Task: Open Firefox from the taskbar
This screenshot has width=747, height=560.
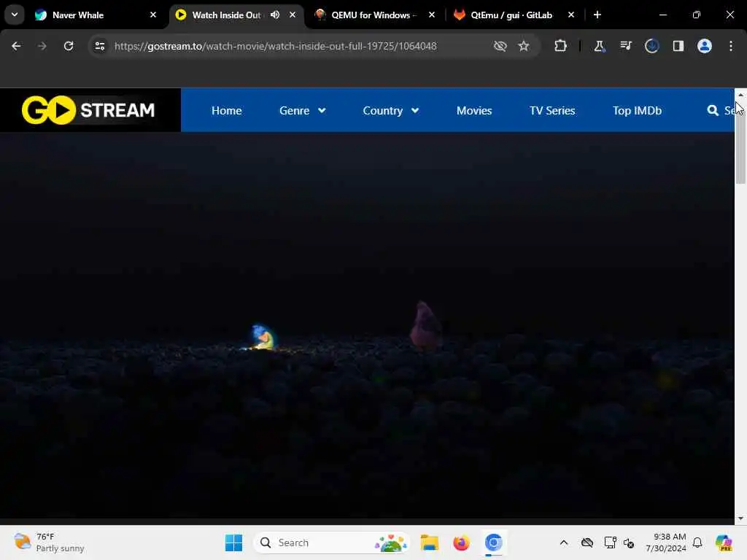Action: click(461, 542)
